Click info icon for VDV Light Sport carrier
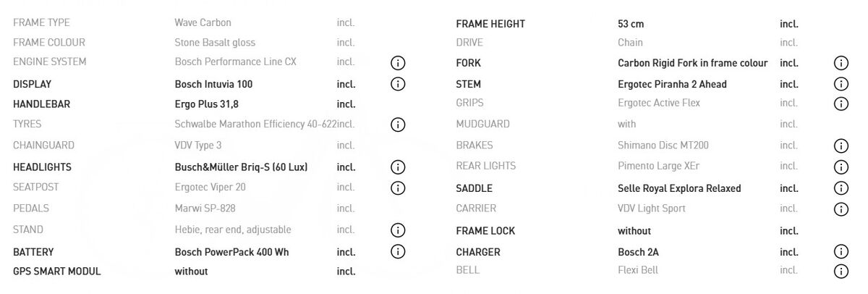 (841, 209)
